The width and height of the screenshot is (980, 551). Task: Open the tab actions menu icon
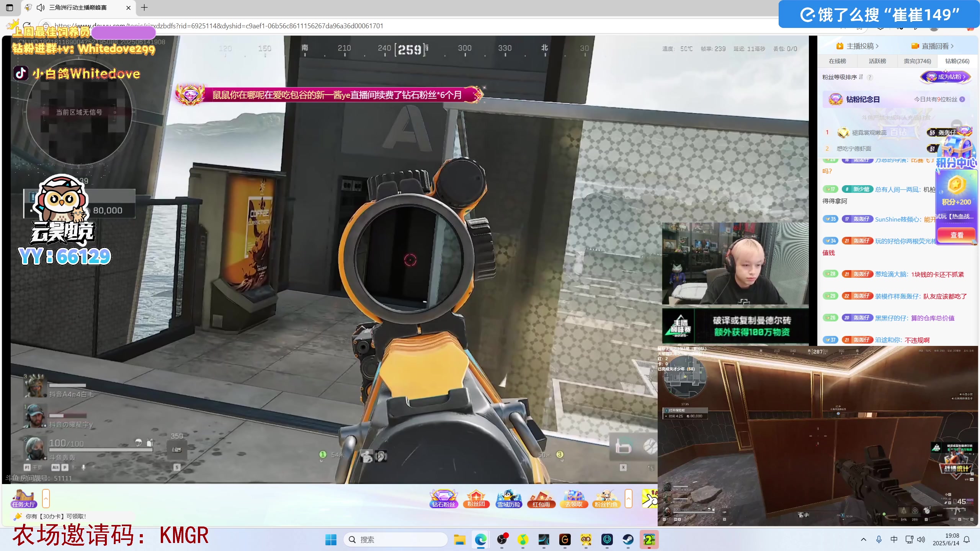pos(10,8)
